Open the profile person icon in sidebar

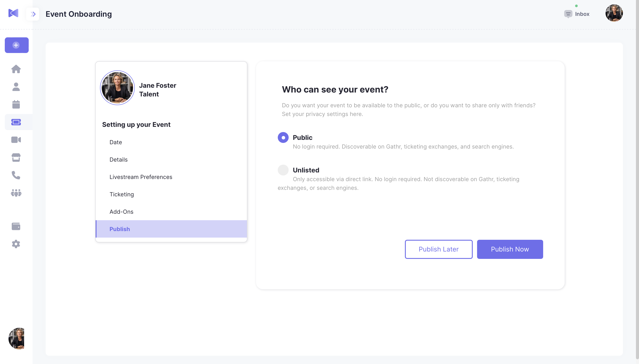16,87
